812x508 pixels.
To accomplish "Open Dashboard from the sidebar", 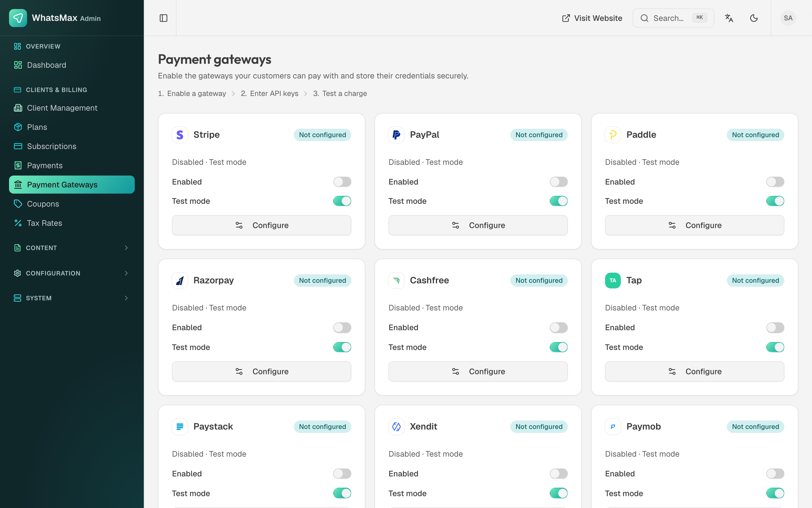I will pos(72,65).
